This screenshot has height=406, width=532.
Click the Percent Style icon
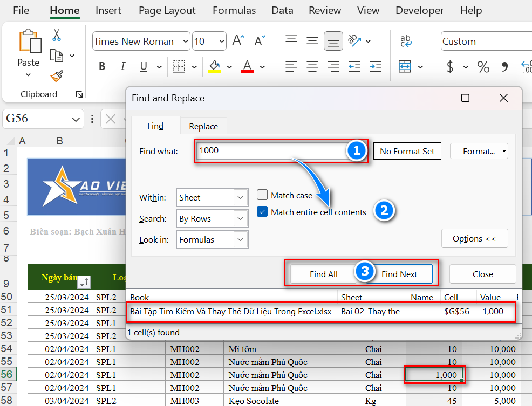coord(483,67)
